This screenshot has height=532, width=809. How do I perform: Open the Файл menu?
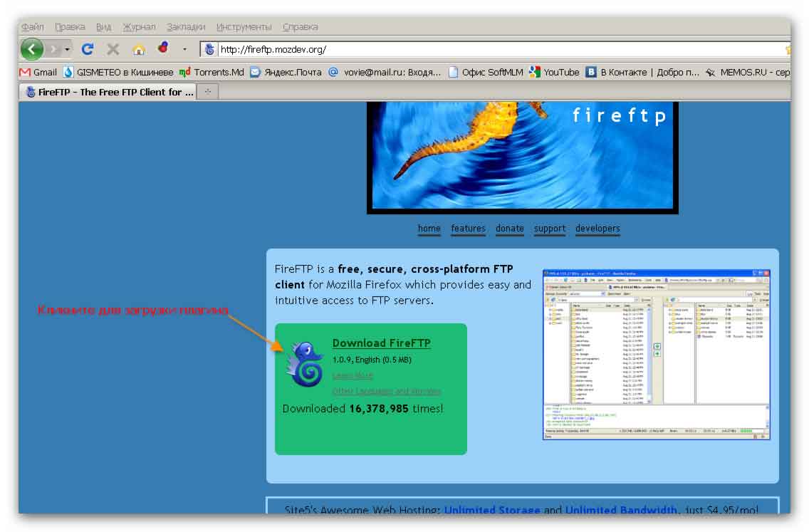point(33,27)
